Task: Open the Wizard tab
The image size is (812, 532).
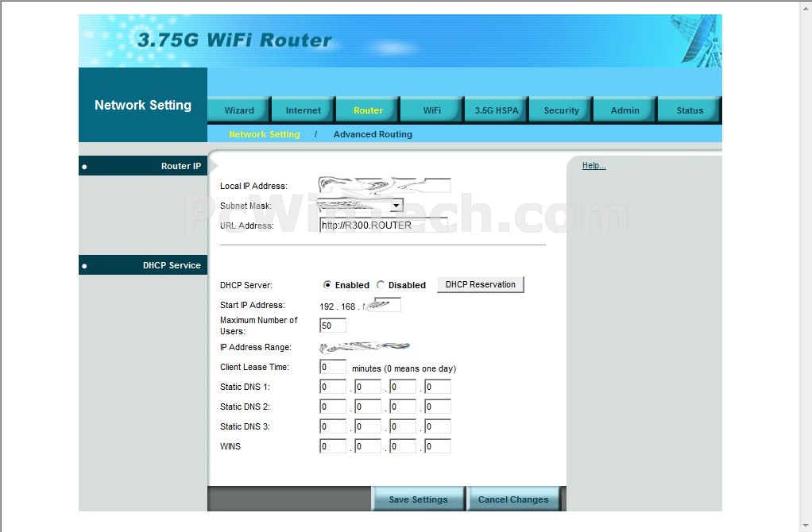Action: point(239,110)
